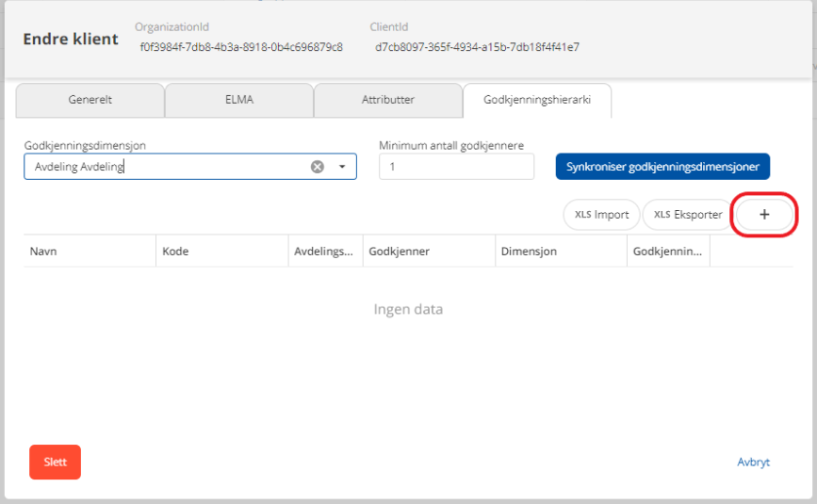Click the XLS Import button

[601, 215]
